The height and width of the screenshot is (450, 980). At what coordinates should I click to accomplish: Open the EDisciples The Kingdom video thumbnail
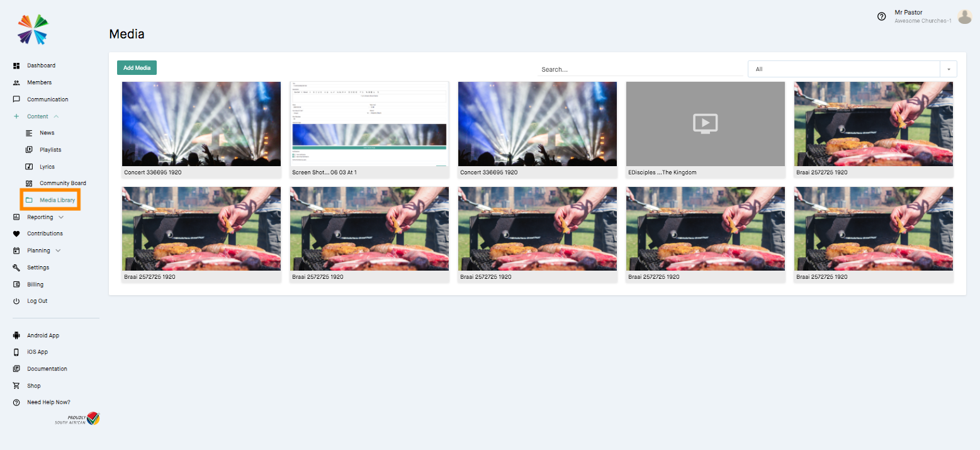coord(705,123)
